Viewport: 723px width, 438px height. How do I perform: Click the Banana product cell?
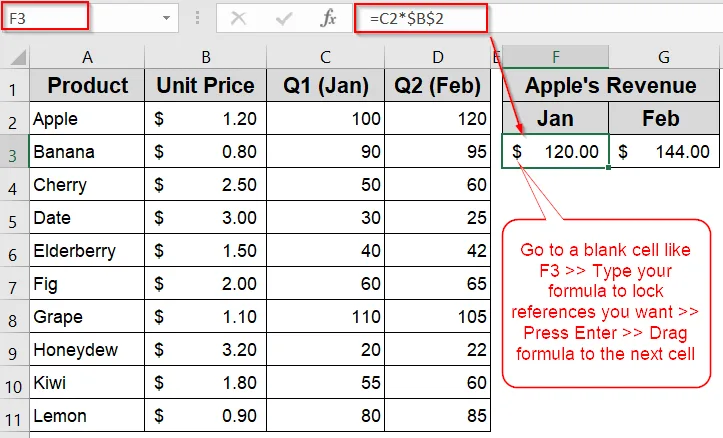87,152
